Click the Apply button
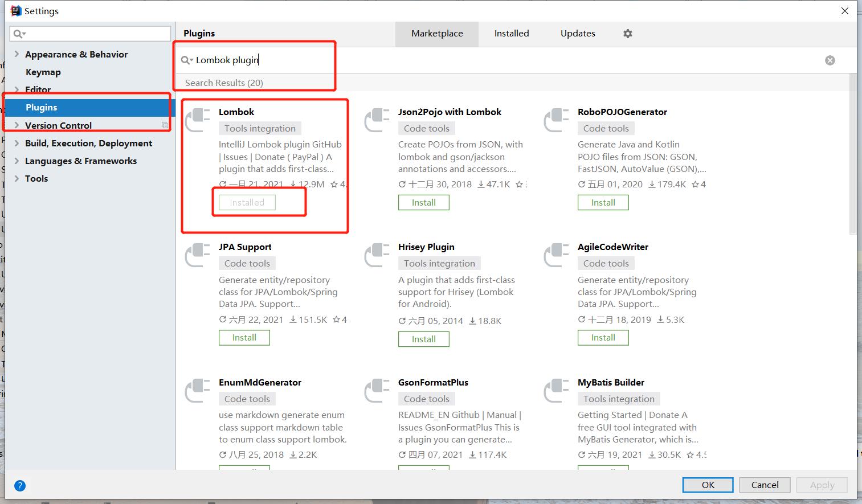The height and width of the screenshot is (504, 862). [x=822, y=485]
